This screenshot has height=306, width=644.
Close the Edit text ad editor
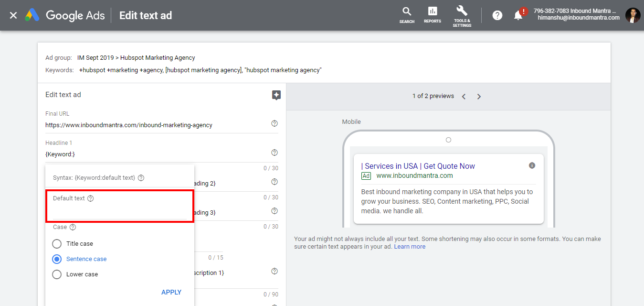coord(13,15)
